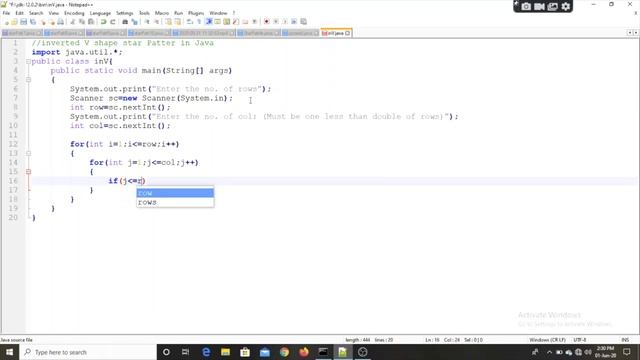Cut selection using the scissors icon
The height and width of the screenshot is (360, 640).
tap(72, 22)
